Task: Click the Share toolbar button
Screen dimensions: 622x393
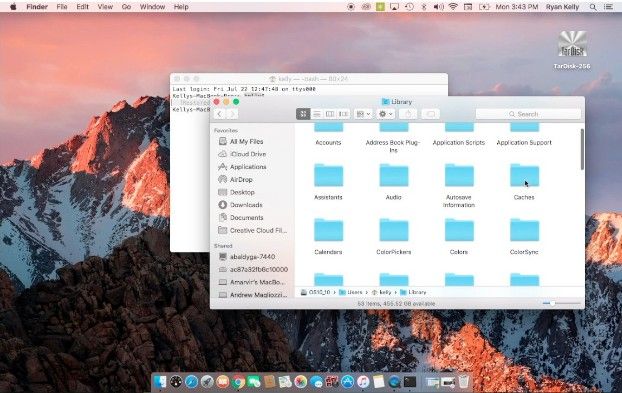Action: pos(408,114)
